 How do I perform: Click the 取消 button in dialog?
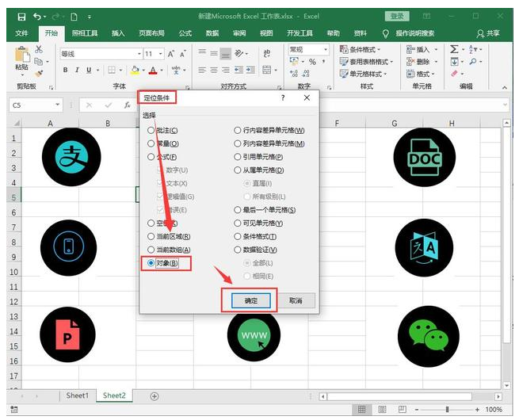[296, 301]
